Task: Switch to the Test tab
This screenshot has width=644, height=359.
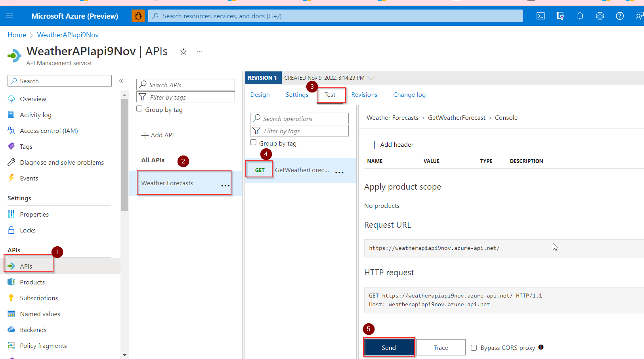Action: (x=330, y=95)
